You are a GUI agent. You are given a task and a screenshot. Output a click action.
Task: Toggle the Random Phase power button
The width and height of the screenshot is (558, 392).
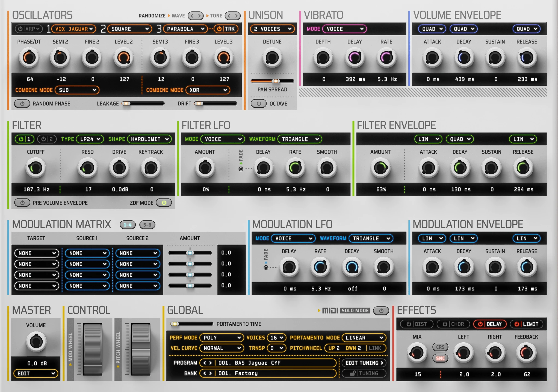click(22, 104)
